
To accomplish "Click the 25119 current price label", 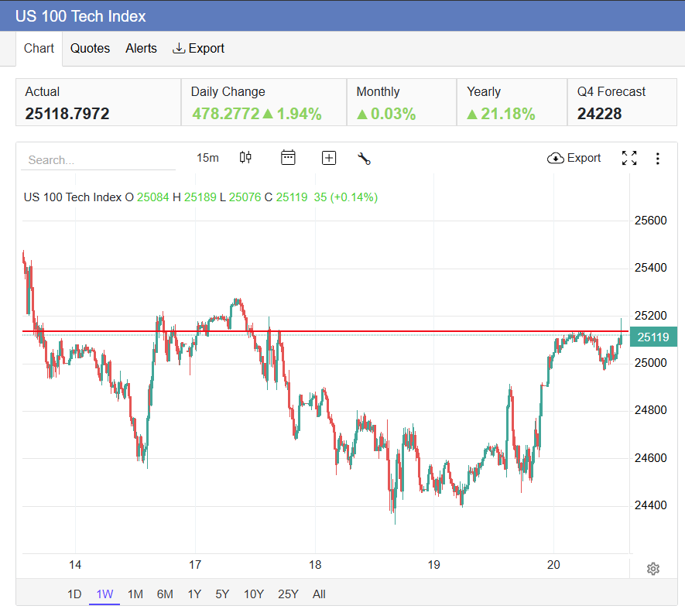I will coord(652,337).
